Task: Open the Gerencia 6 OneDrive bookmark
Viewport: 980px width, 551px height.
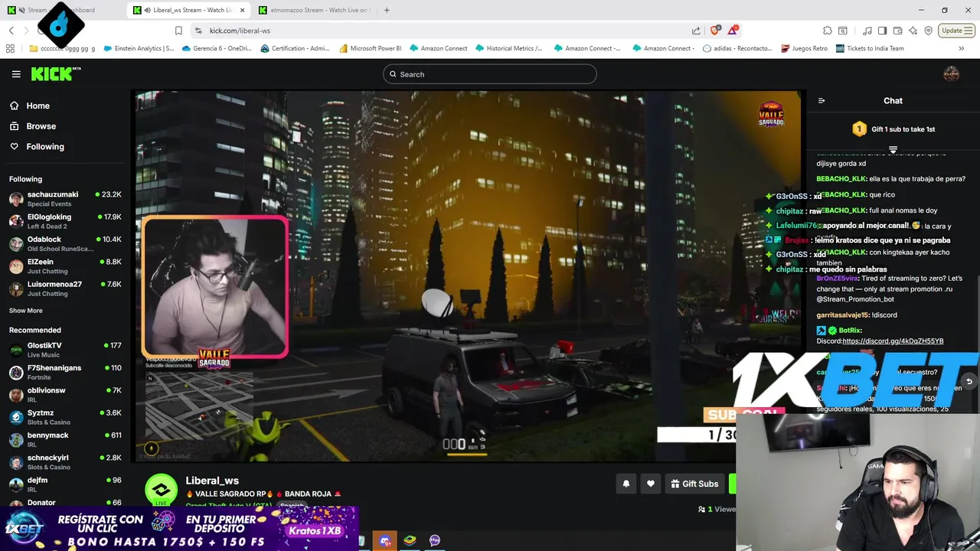Action: tap(216, 48)
